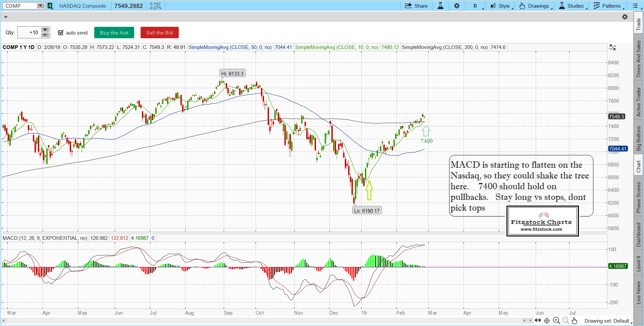Collapse the order bar chevron

pos(6,17)
